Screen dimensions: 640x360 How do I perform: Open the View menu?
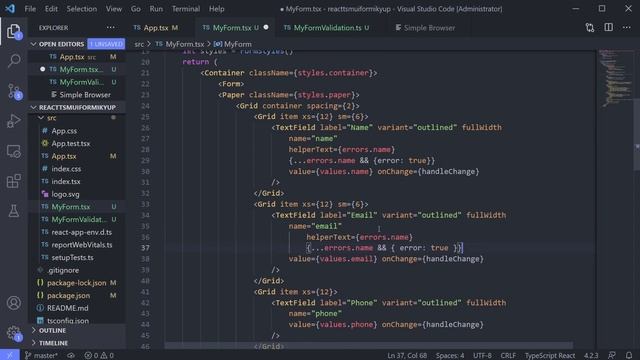pyautogui.click(x=114, y=9)
